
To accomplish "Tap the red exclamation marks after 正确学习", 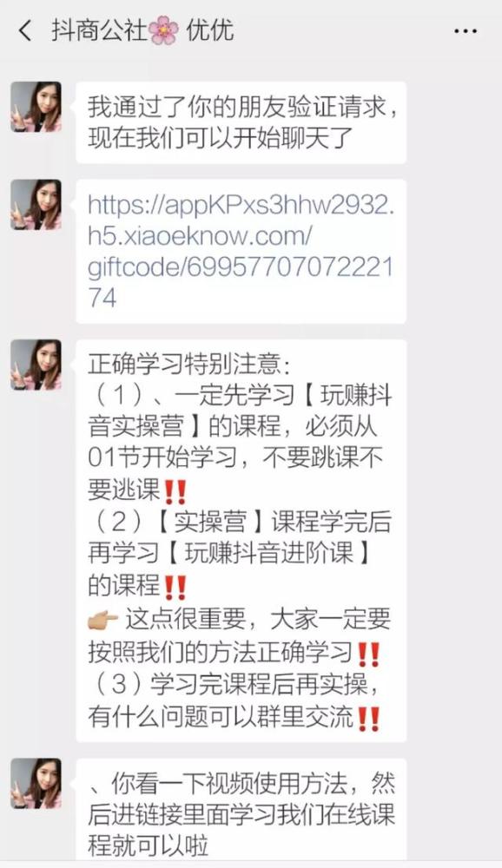I will pos(368,654).
